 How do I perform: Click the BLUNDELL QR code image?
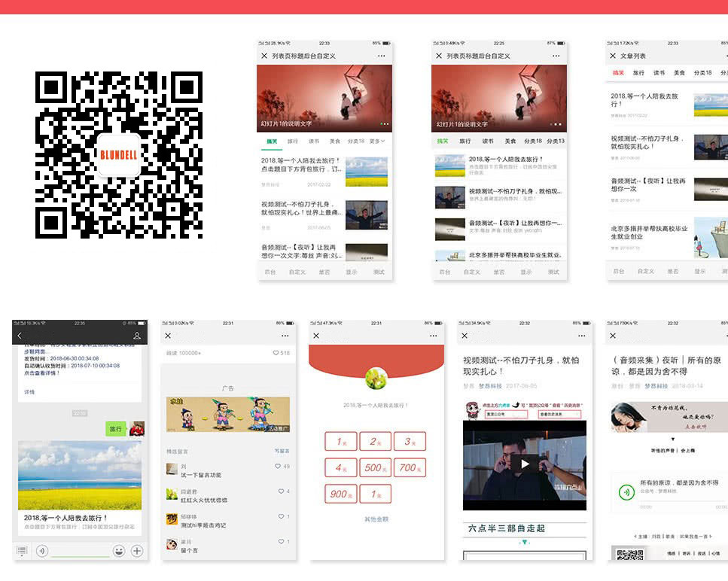(119, 155)
